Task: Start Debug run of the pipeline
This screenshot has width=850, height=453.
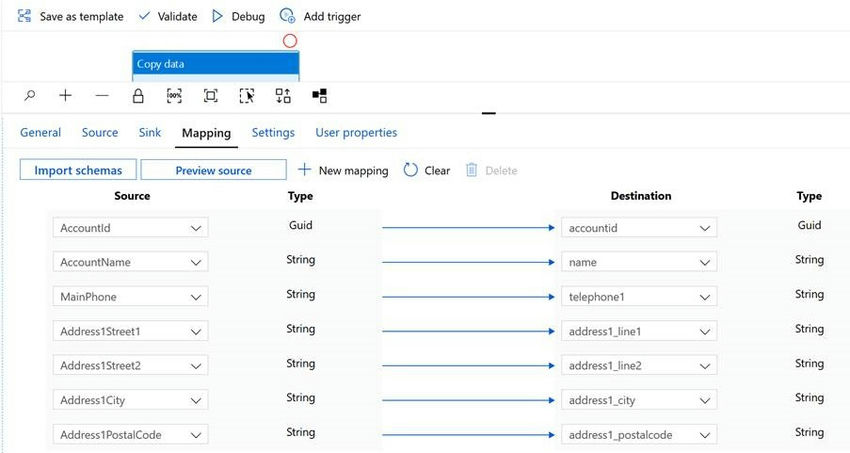Action: (239, 16)
